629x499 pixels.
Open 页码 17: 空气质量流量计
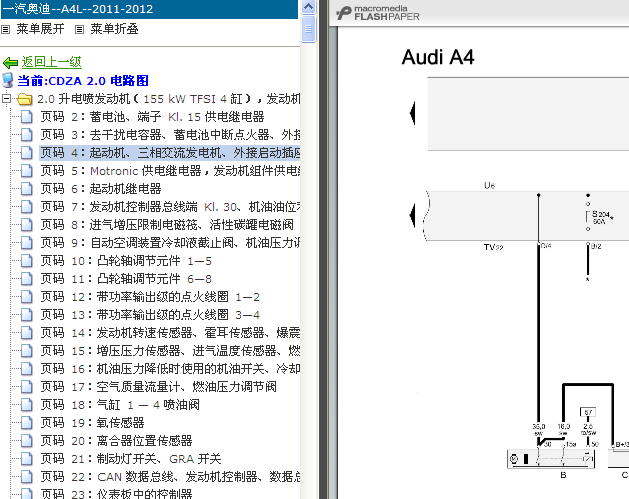point(158,387)
